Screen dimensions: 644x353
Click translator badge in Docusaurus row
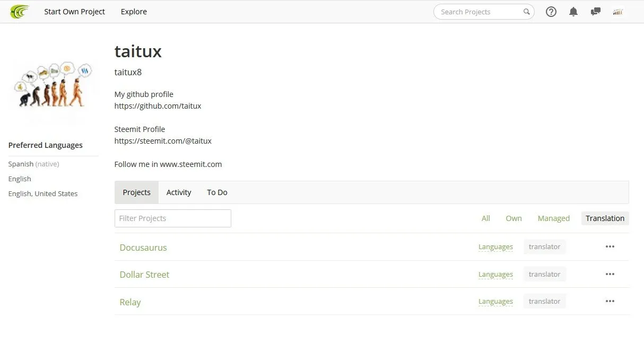click(x=545, y=247)
